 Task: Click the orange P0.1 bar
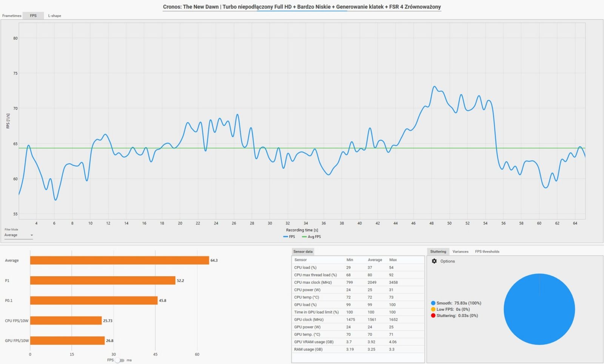click(x=94, y=301)
